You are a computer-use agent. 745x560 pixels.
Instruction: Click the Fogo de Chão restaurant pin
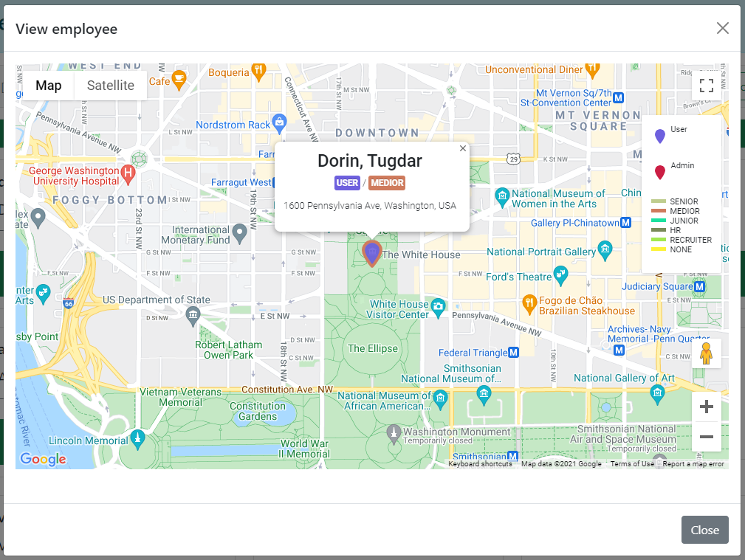529,305
